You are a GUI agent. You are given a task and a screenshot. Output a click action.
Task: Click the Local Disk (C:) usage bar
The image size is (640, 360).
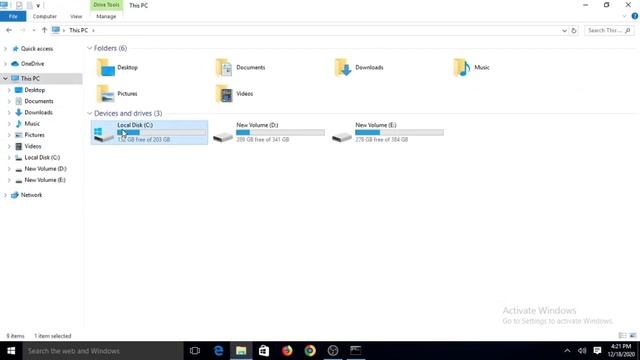tap(162, 132)
